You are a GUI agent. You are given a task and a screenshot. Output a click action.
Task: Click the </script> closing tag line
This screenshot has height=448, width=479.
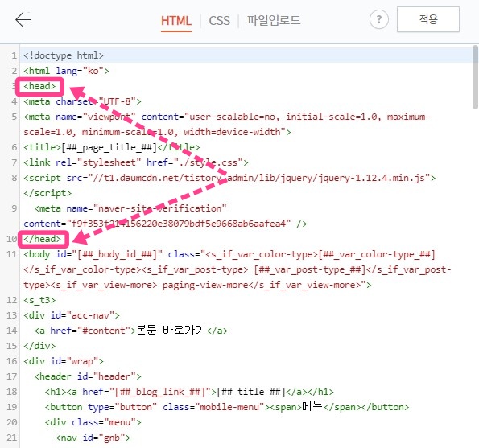pyautogui.click(x=47, y=193)
